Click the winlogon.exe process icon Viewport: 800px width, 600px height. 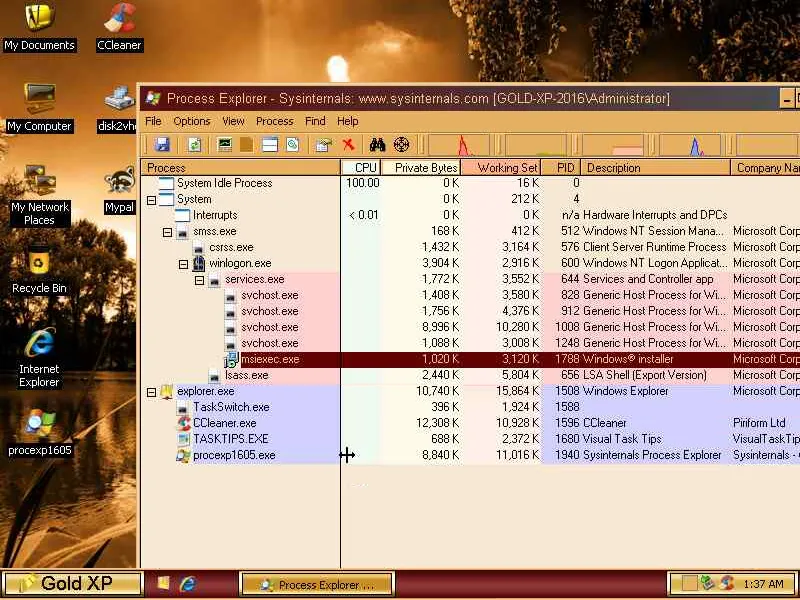coord(199,263)
